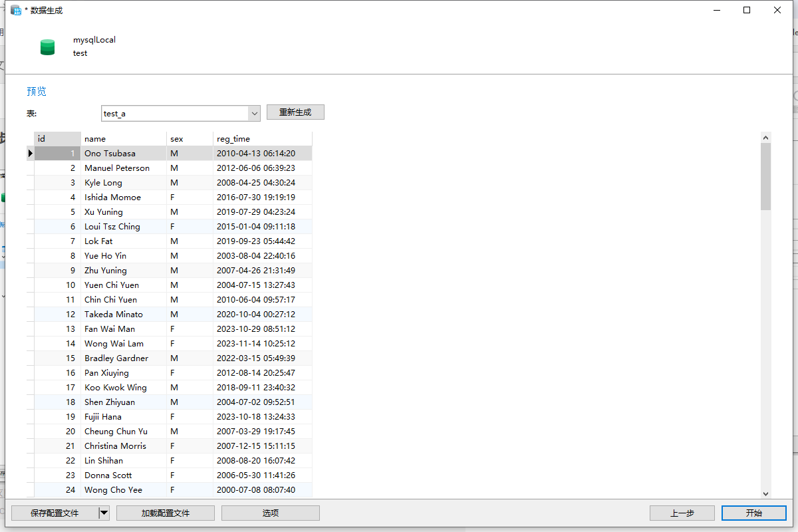Select the Lin Shihan name cell
This screenshot has width=798, height=532.
[x=124, y=460]
